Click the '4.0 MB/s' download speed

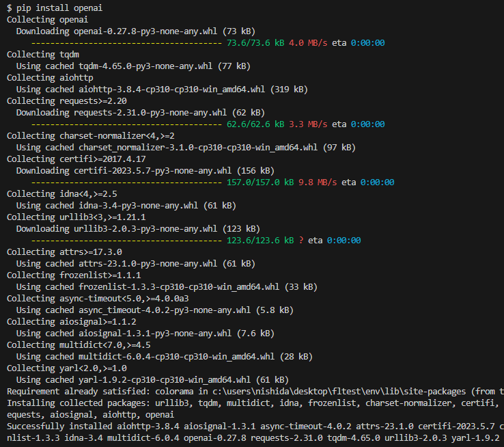point(308,43)
